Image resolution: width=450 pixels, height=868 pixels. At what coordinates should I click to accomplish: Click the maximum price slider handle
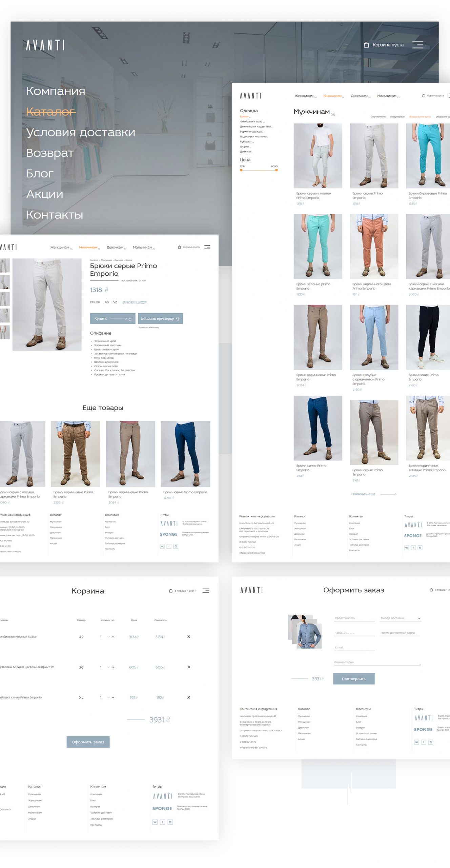point(277,170)
